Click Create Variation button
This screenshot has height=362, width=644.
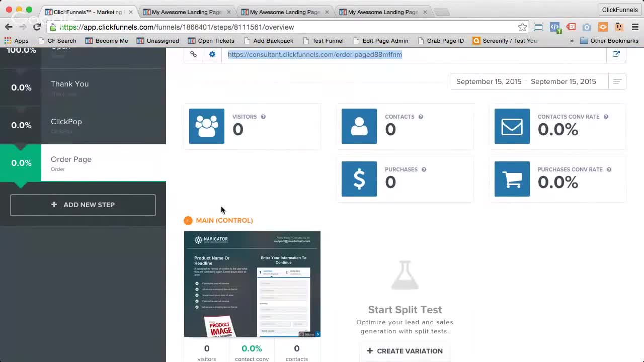pyautogui.click(x=405, y=351)
